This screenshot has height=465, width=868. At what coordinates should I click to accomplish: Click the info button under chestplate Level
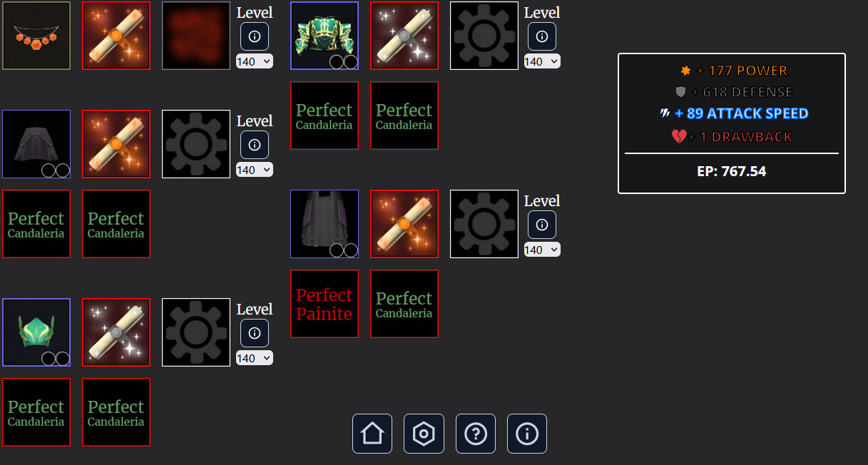coord(542,36)
